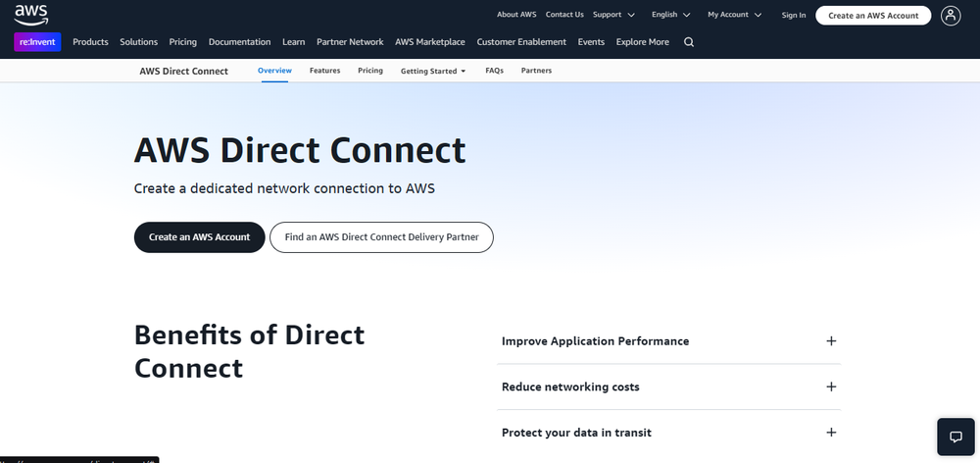
Task: Open the search magnifier icon
Action: click(689, 42)
